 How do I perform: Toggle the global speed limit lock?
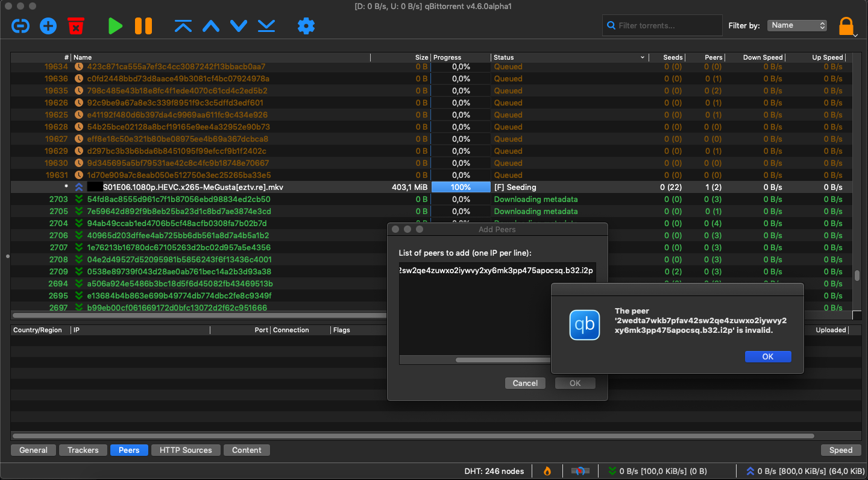point(846,26)
